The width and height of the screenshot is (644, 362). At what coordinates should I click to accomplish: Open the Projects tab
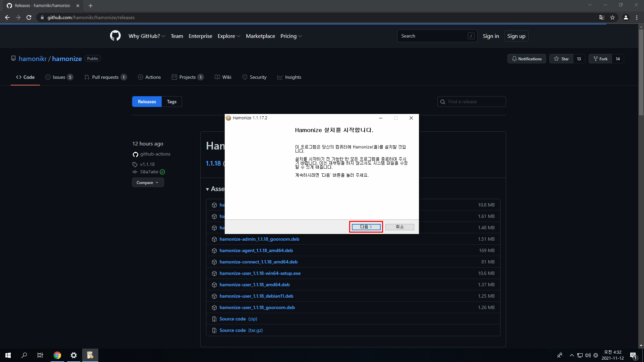[187, 77]
